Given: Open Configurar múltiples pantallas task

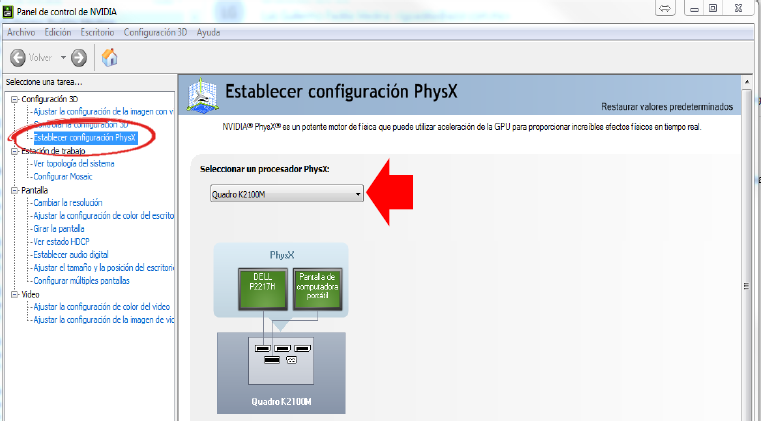Looking at the screenshot, I should point(81,281).
